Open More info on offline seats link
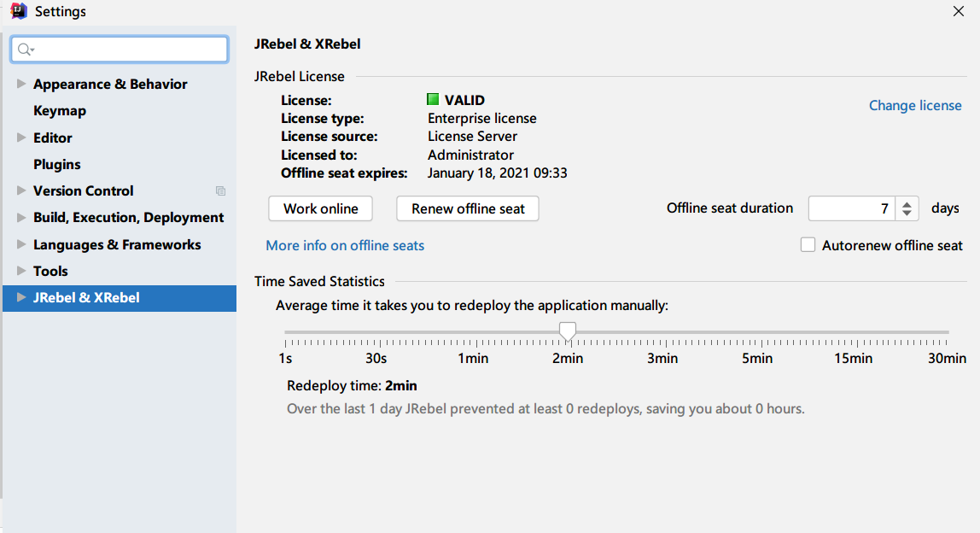Viewport: 980px width, 533px height. click(x=345, y=246)
